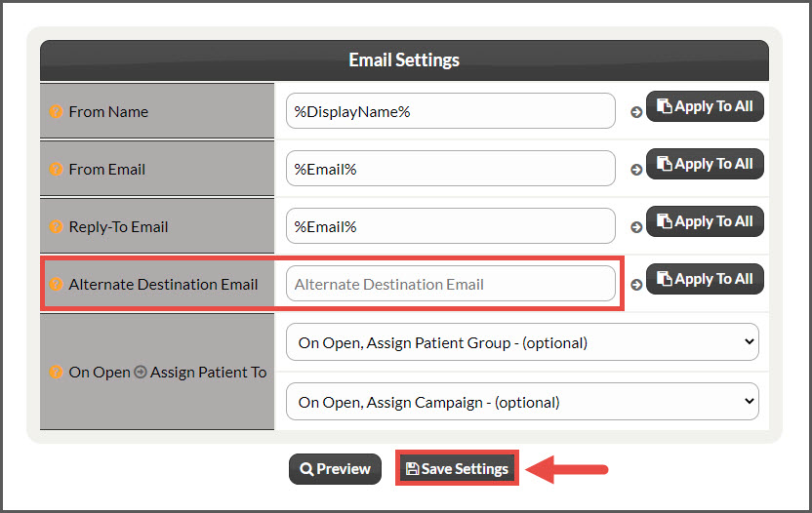Open the Assign Patient Group dropdown

point(522,342)
